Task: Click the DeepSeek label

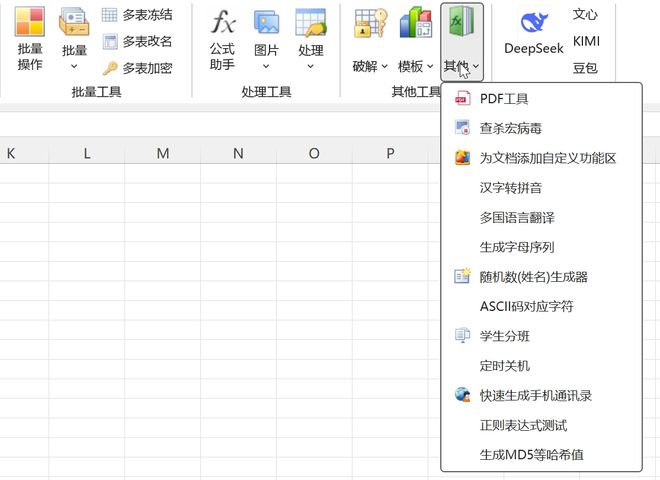Action: (534, 48)
